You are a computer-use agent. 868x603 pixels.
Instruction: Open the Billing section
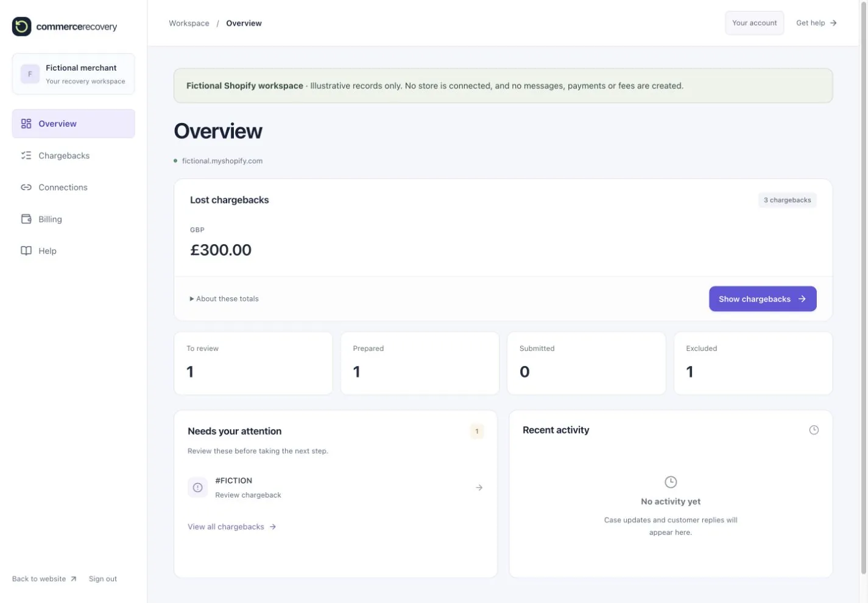click(74, 219)
